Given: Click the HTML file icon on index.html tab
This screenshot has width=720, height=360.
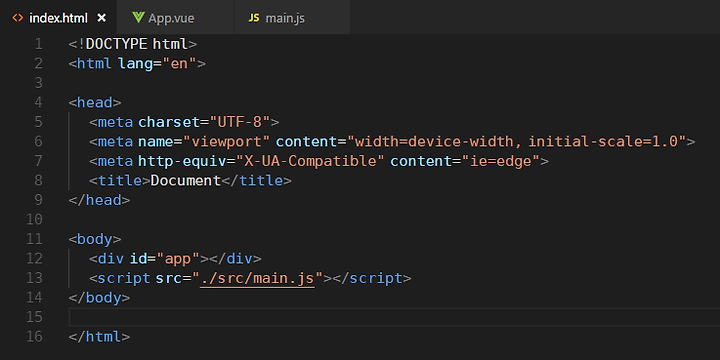Looking at the screenshot, I should (17, 18).
